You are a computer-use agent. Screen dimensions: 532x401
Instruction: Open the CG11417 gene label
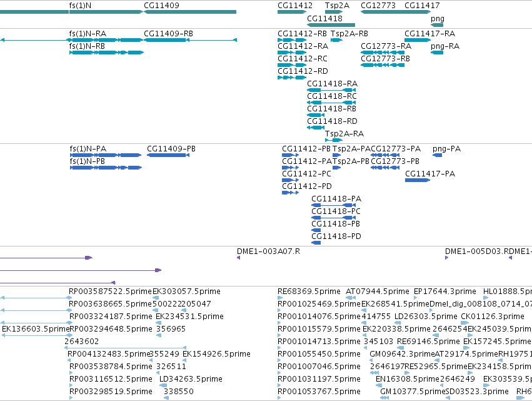[x=422, y=6]
